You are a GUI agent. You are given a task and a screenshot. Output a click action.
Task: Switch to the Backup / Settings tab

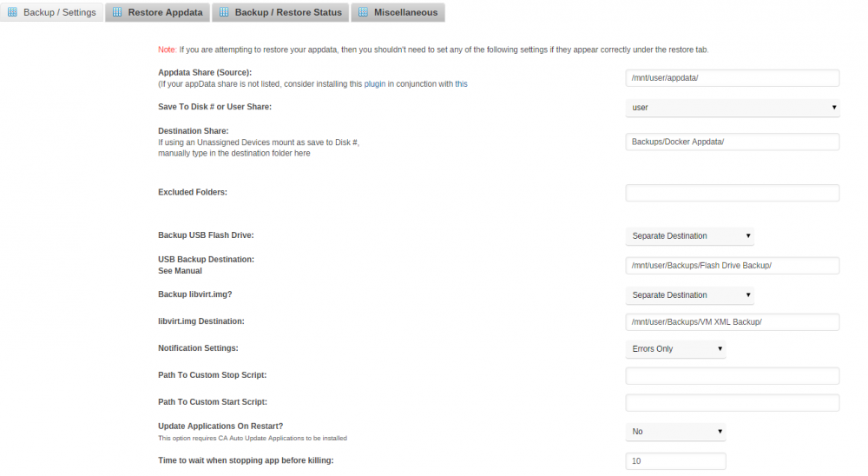pyautogui.click(x=52, y=12)
